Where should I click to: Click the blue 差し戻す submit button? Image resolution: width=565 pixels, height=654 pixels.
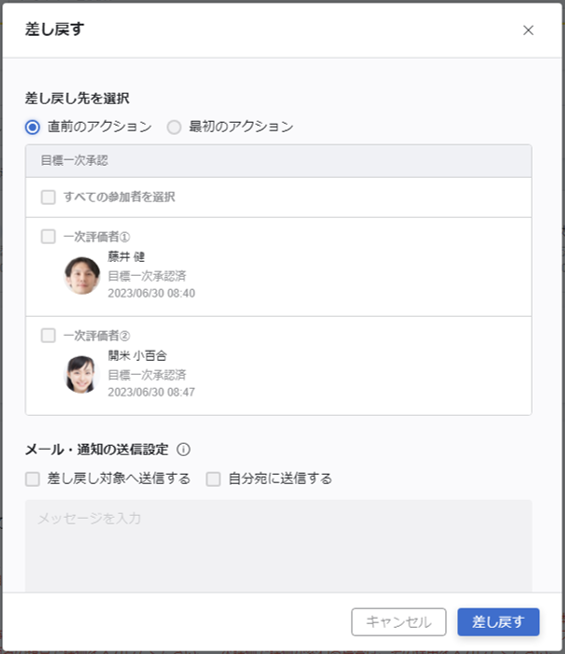498,622
